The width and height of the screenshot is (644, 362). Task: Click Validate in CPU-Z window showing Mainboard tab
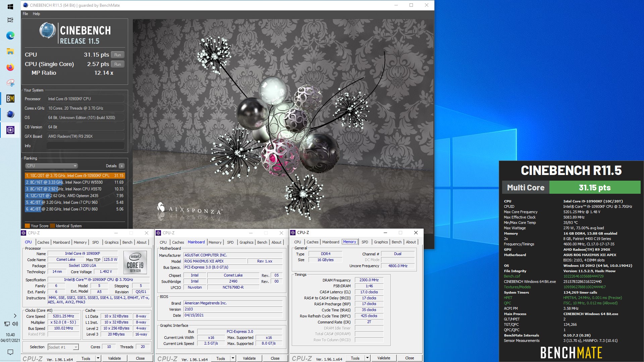click(249, 358)
